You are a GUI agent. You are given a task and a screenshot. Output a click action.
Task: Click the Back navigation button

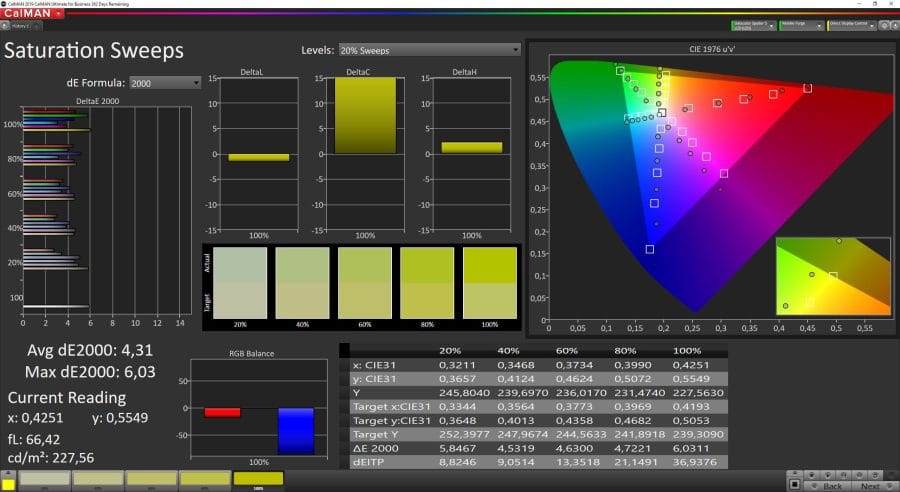831,485
